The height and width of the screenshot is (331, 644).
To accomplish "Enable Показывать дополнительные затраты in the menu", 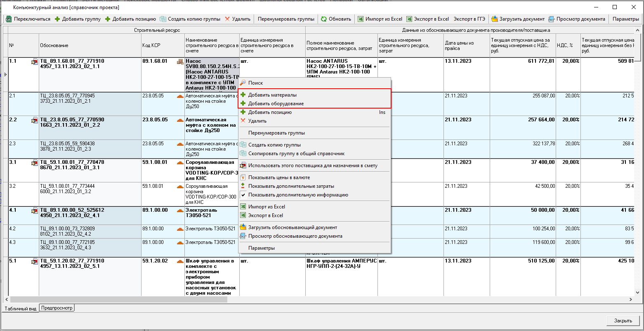I will pos(291,186).
